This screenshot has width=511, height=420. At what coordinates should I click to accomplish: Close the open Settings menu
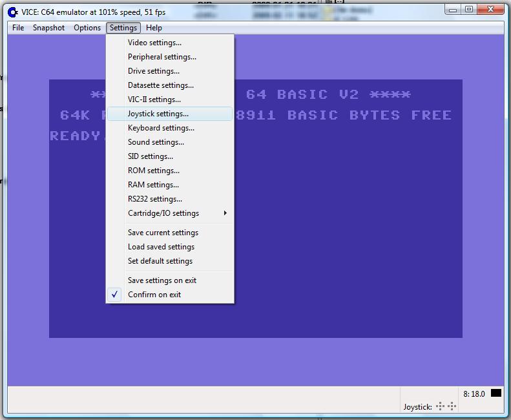pos(123,28)
